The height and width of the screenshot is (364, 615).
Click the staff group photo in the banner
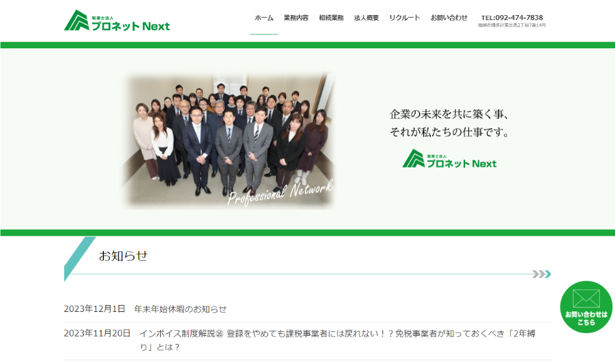click(228, 139)
